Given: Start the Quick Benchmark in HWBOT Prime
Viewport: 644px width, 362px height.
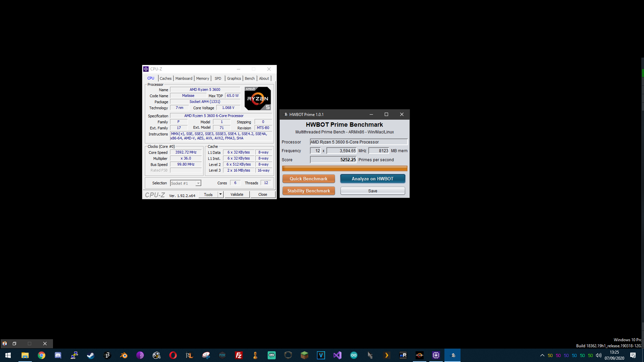Looking at the screenshot, I should coord(309,179).
